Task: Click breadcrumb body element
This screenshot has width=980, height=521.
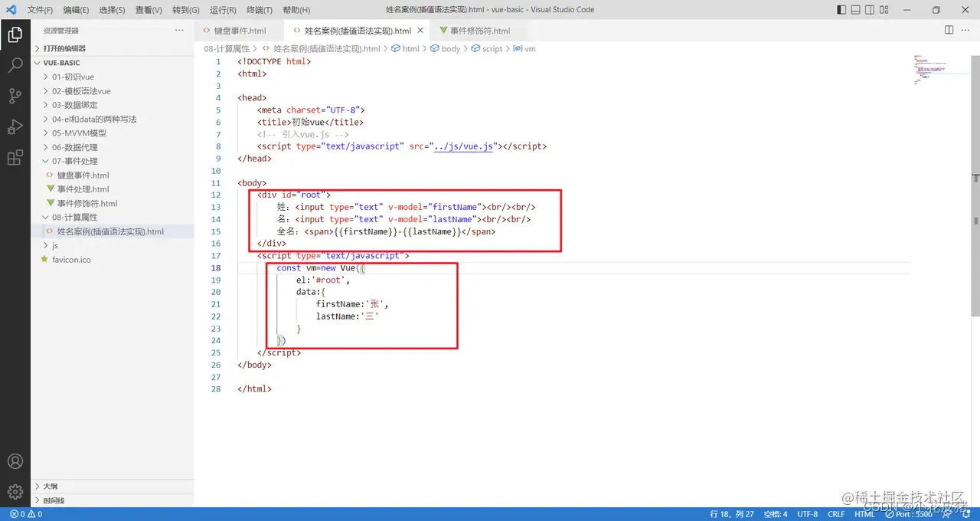Action: click(445, 48)
